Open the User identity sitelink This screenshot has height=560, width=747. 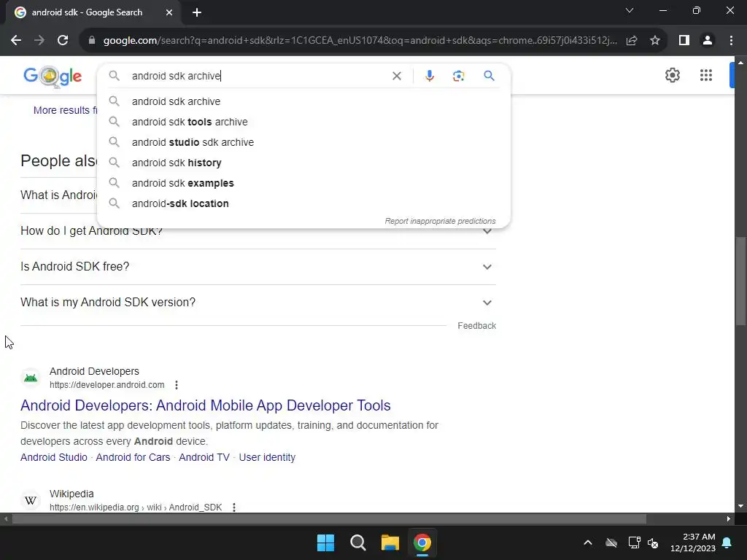click(x=267, y=457)
